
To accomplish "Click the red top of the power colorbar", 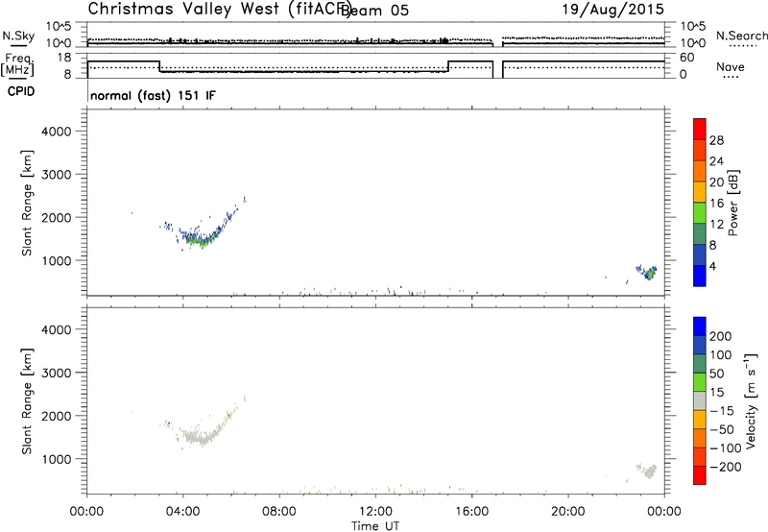I will point(700,129).
